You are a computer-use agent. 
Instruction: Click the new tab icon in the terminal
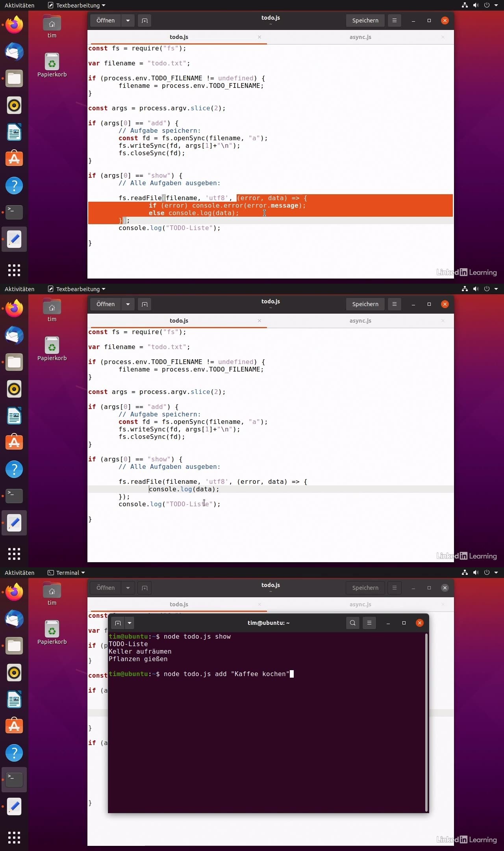click(x=117, y=623)
